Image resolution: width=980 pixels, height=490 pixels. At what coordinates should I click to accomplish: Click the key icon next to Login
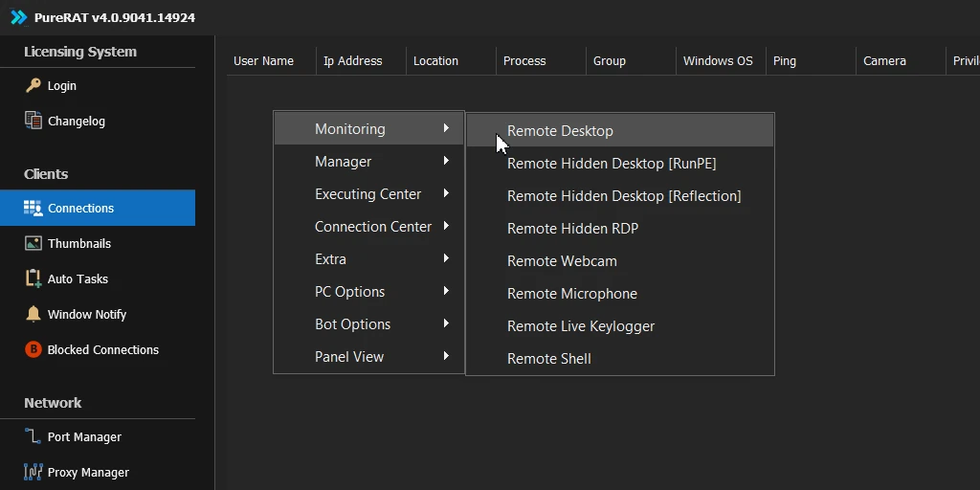pos(33,85)
